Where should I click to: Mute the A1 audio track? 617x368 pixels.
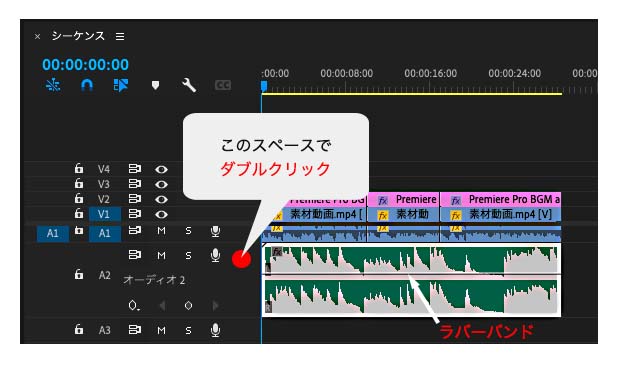click(x=161, y=231)
